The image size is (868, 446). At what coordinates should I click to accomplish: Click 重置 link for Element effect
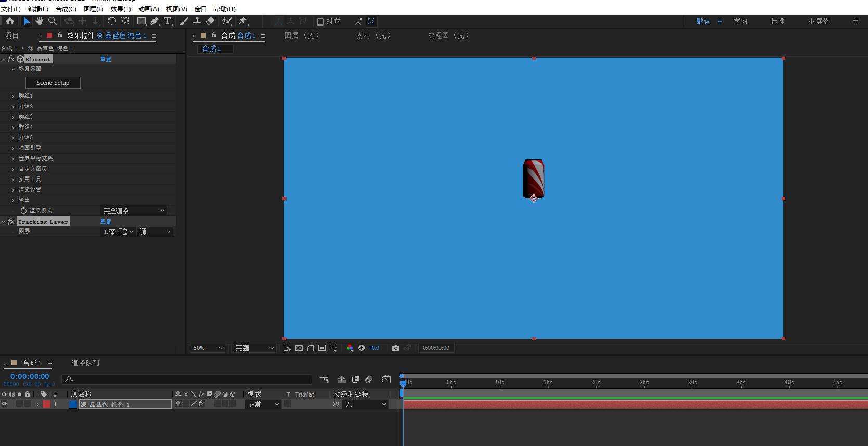click(106, 59)
